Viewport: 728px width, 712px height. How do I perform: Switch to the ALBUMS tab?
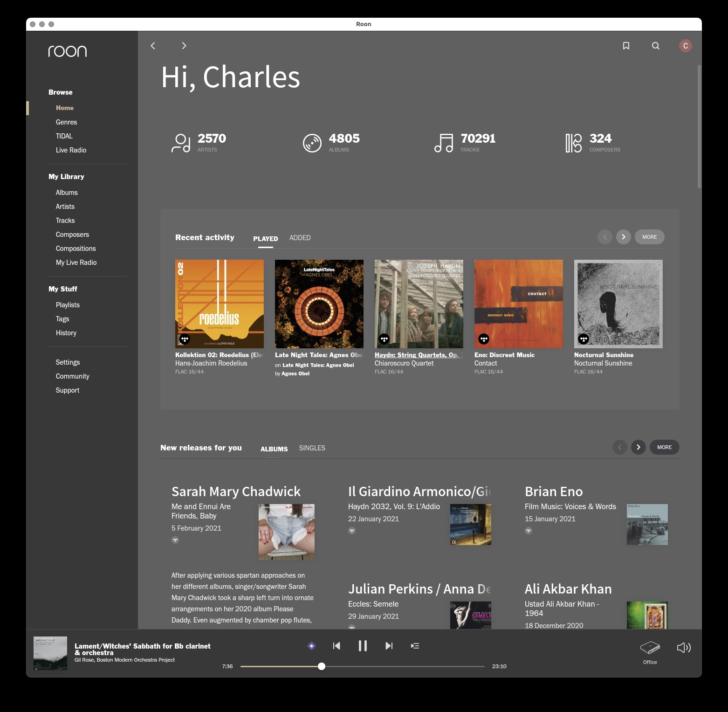[274, 449]
